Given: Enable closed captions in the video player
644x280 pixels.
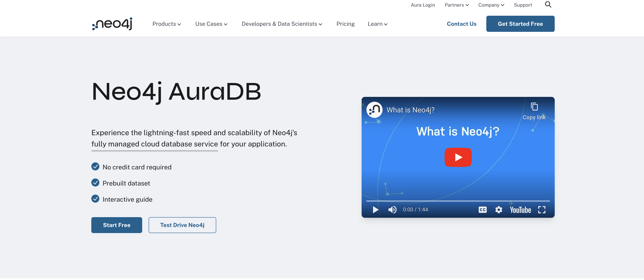Looking at the screenshot, I should coord(482,210).
